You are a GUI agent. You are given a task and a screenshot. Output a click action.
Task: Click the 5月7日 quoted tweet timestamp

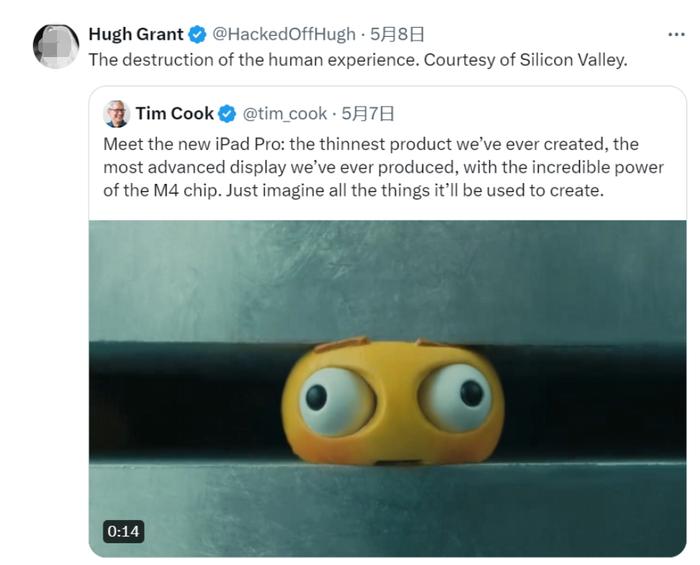367,113
